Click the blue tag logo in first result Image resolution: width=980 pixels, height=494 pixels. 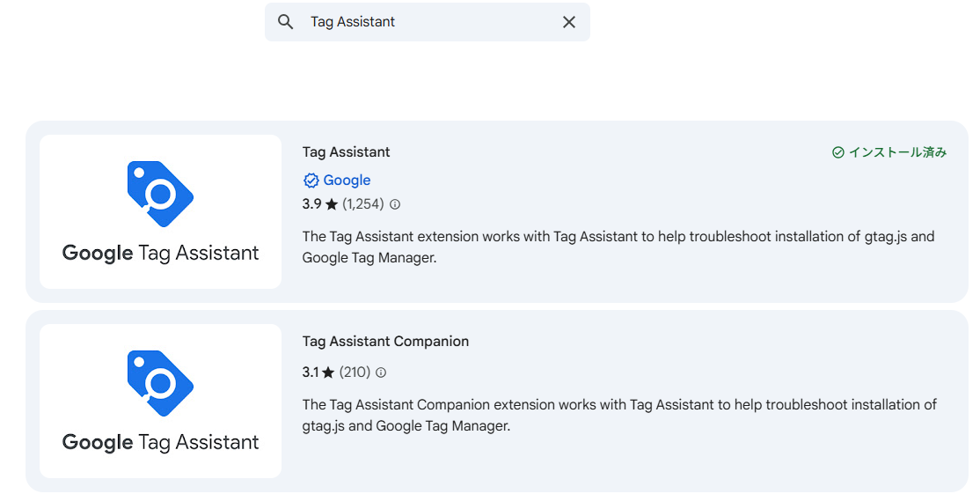click(x=160, y=194)
